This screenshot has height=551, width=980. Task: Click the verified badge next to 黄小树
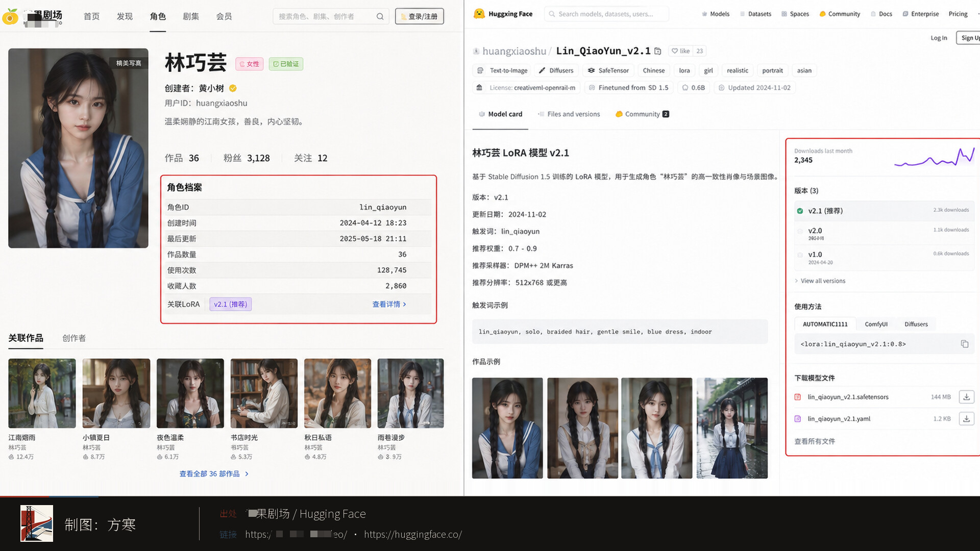coord(233,88)
